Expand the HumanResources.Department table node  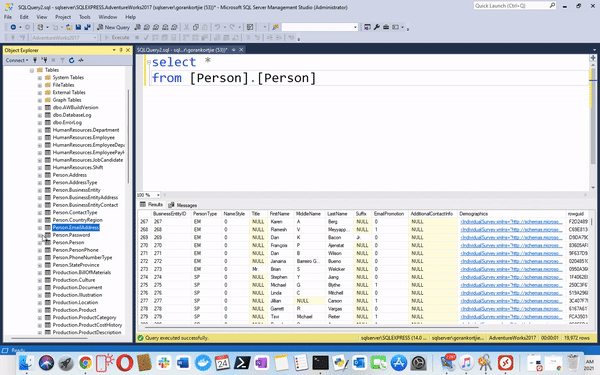point(40,130)
